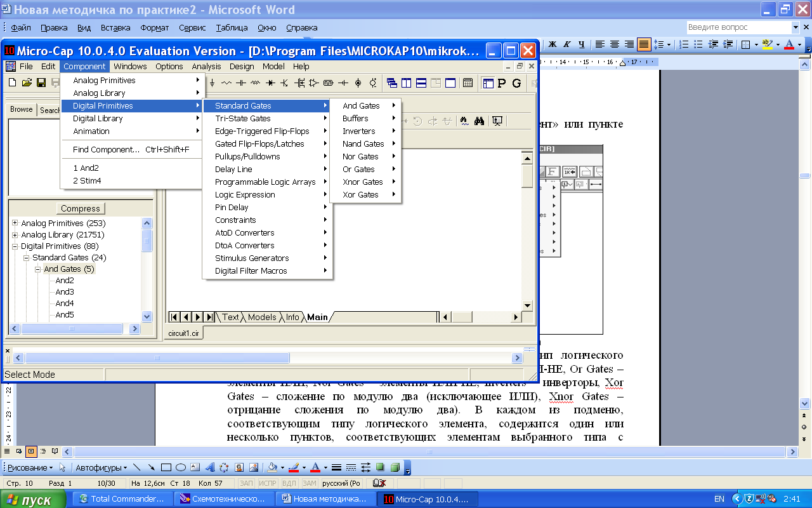The image size is (812, 508).
Task: Open the Автофигуры dropdown
Action: click(101, 467)
